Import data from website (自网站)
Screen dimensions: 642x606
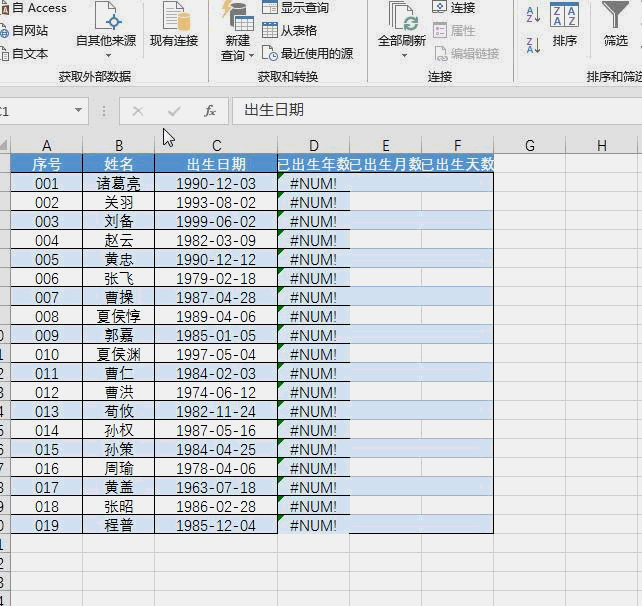click(x=25, y=30)
